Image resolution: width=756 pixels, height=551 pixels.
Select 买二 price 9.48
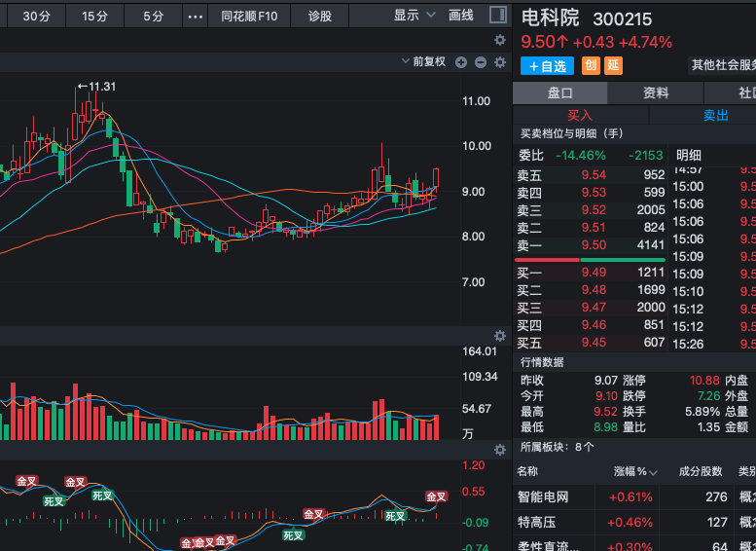[x=594, y=290]
